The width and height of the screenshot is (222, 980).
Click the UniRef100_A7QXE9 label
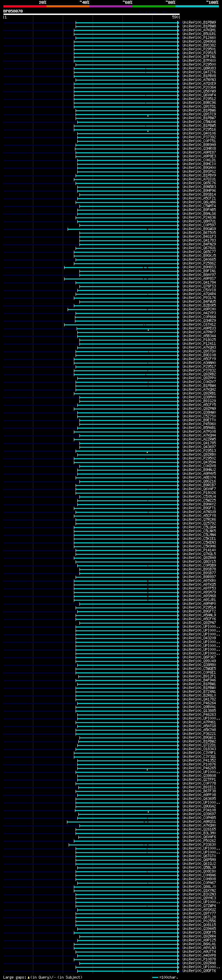coord(199,84)
